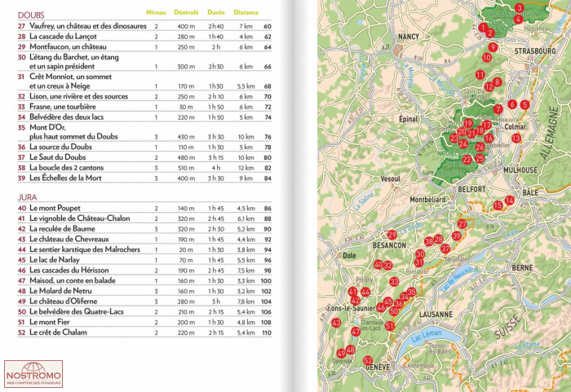
Task: Select row 'La source du Doubs'
Action: tap(144, 147)
